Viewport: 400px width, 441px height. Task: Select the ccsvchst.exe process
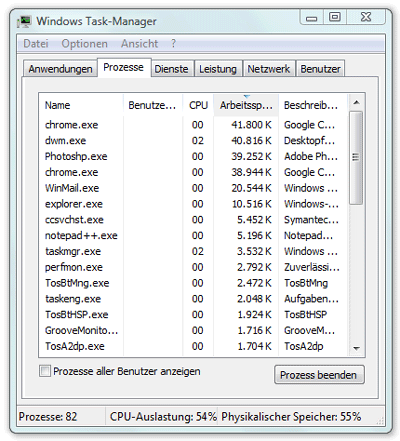[x=193, y=220]
